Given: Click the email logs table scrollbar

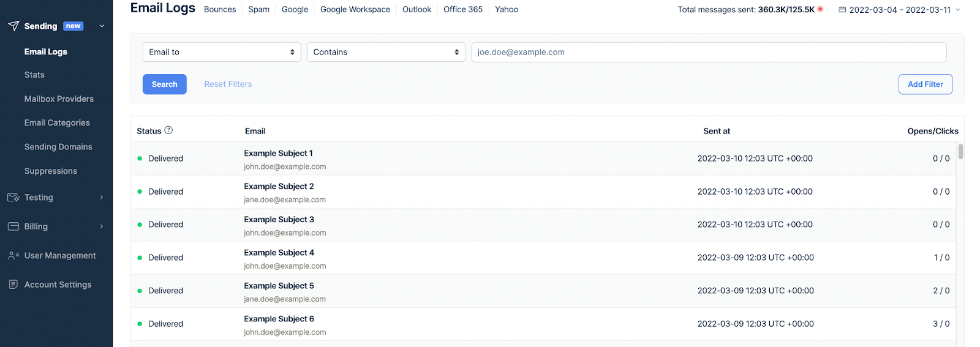Looking at the screenshot, I should (x=960, y=151).
